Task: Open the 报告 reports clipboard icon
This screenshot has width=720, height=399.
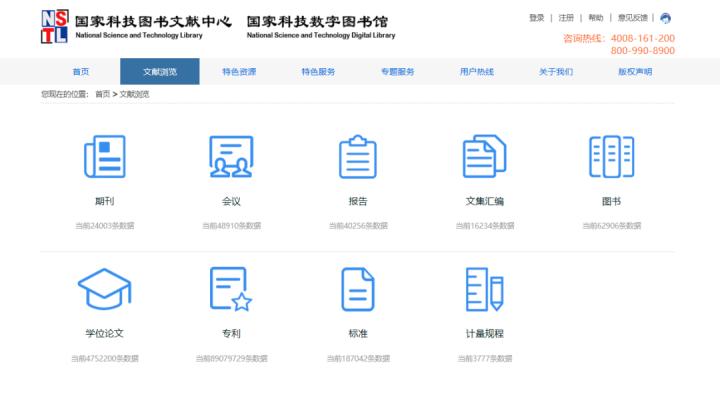Action: tap(358, 157)
